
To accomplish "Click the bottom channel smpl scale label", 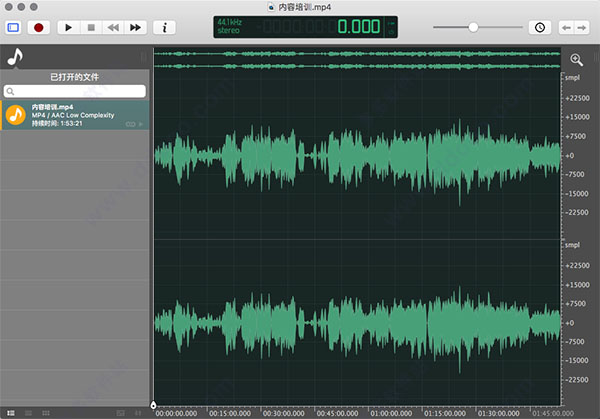I will [x=572, y=245].
